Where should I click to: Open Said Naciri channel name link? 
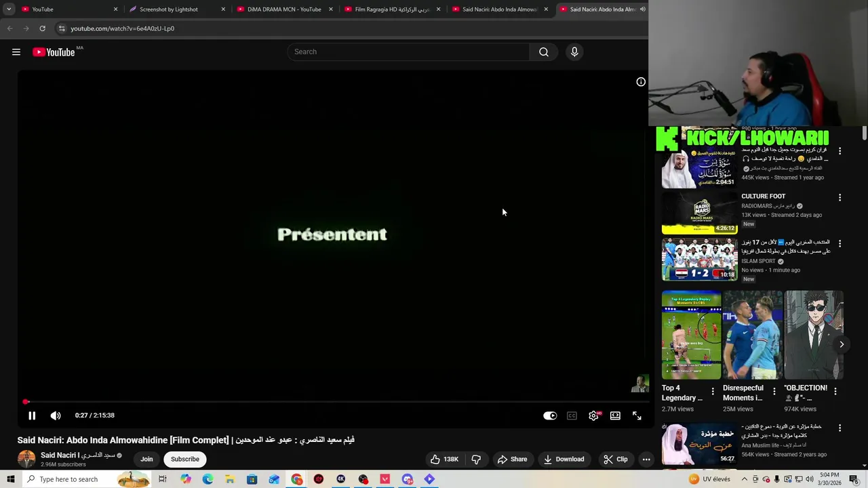[78, 455]
